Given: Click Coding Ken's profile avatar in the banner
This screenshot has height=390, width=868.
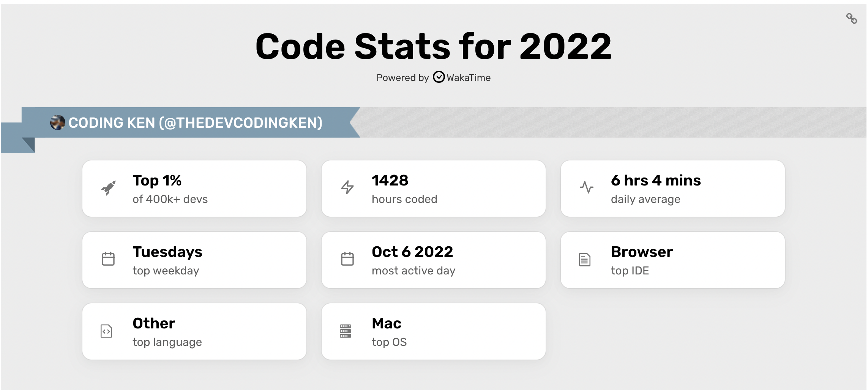Looking at the screenshot, I should 57,123.
